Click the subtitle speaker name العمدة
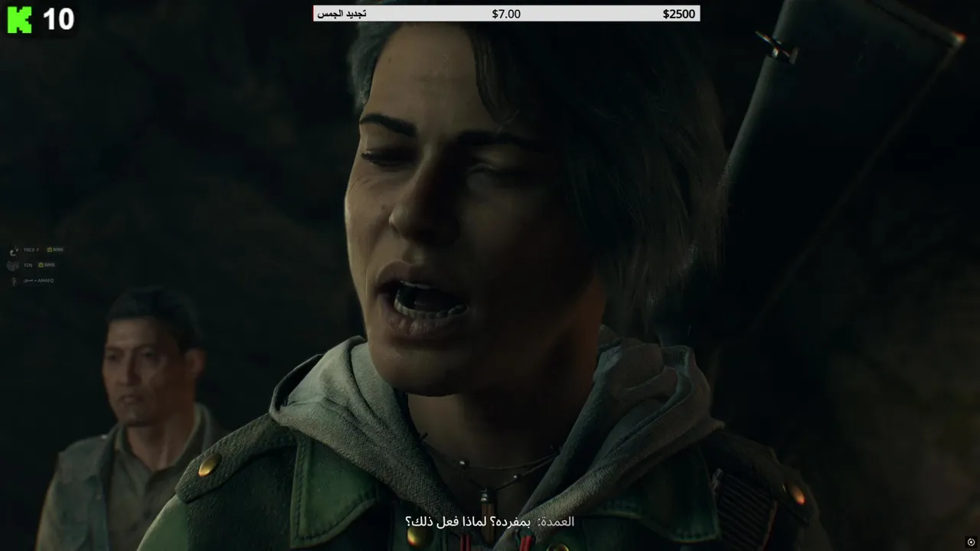This screenshot has width=980, height=551. [557, 521]
